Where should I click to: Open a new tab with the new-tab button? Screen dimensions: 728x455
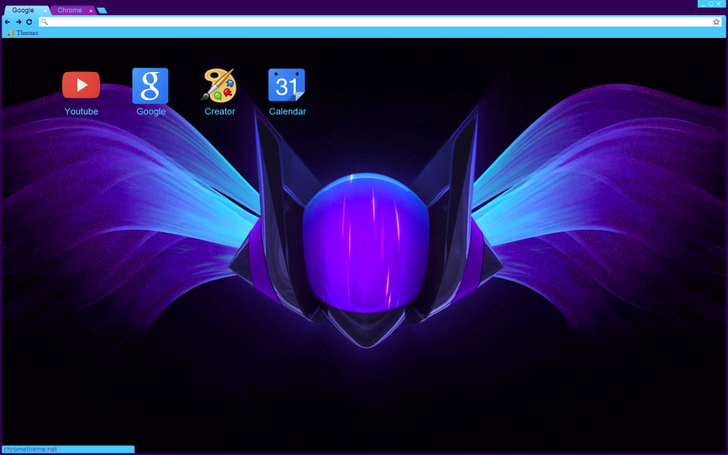(102, 10)
